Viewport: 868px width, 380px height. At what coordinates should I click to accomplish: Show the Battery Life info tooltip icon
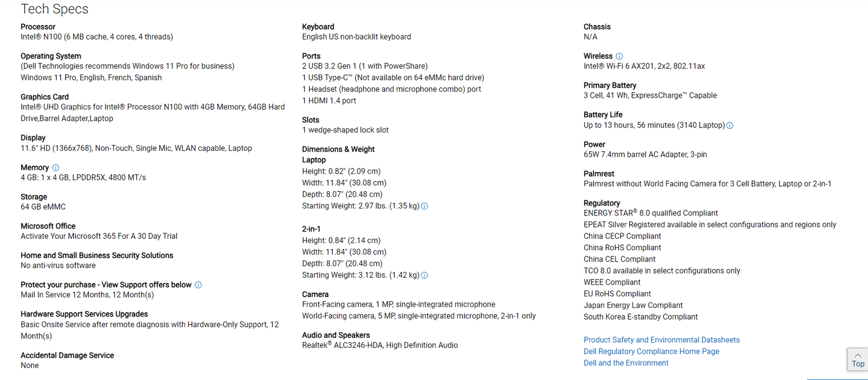tap(730, 125)
